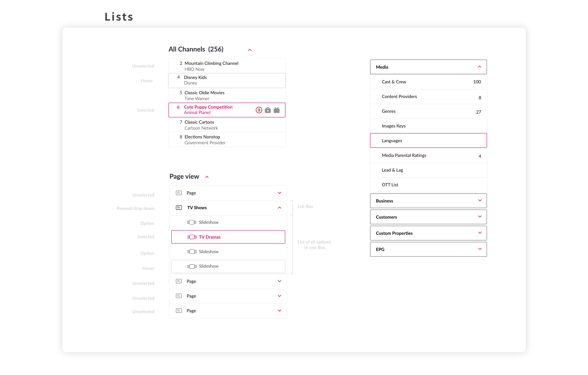
Task: Click the Custom Properties header label
Action: point(394,233)
